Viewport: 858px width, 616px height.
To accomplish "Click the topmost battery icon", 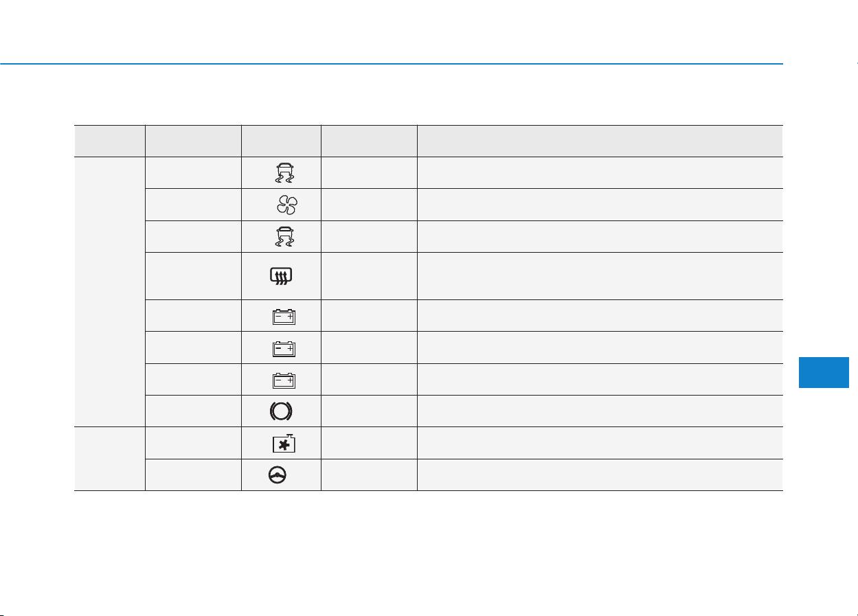I will coord(283,316).
